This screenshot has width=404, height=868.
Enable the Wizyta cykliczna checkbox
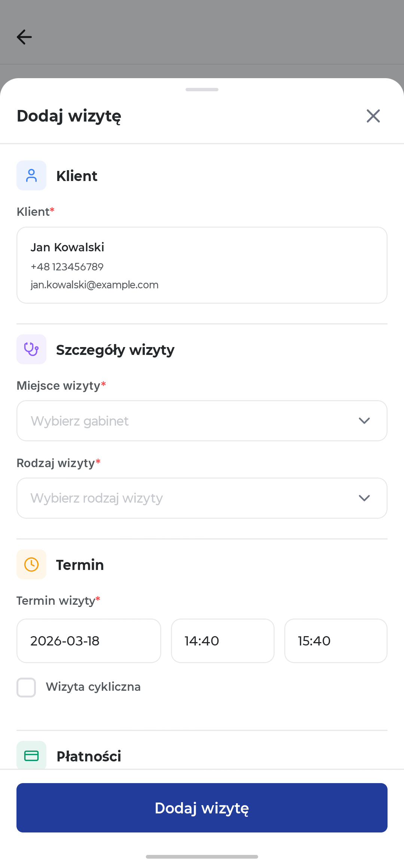click(x=26, y=687)
